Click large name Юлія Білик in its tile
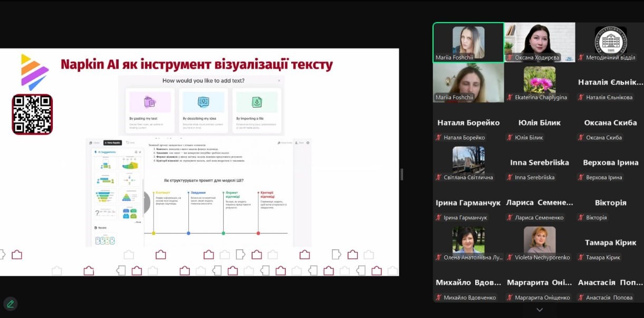644x318 pixels. click(540, 122)
